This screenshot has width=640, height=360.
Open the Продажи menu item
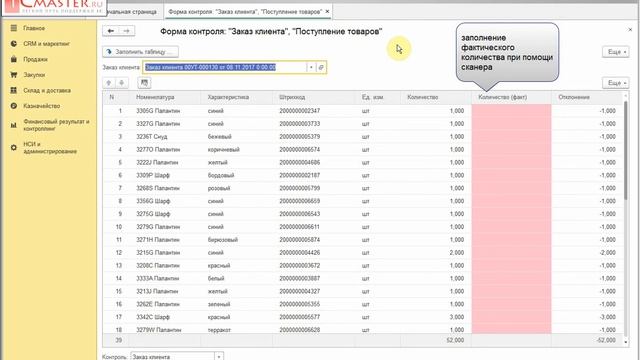pos(35,59)
